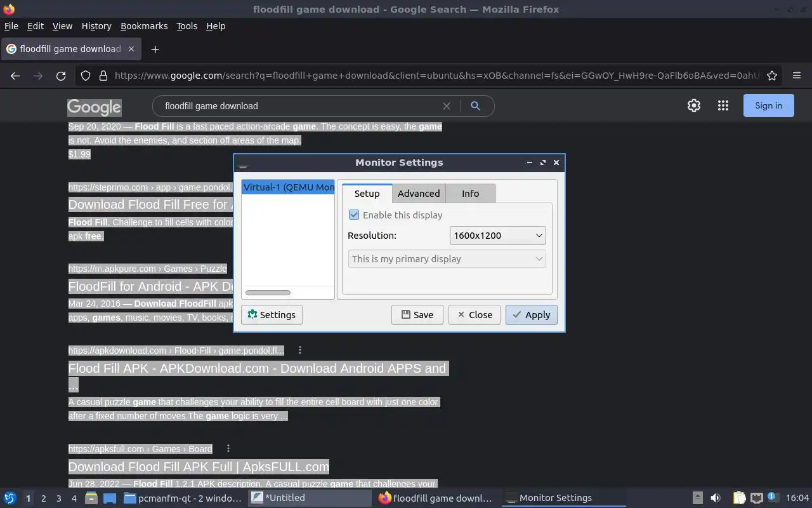Open the History menu in Firefox
Screen dimensions: 812x508
pyautogui.click(x=96, y=26)
